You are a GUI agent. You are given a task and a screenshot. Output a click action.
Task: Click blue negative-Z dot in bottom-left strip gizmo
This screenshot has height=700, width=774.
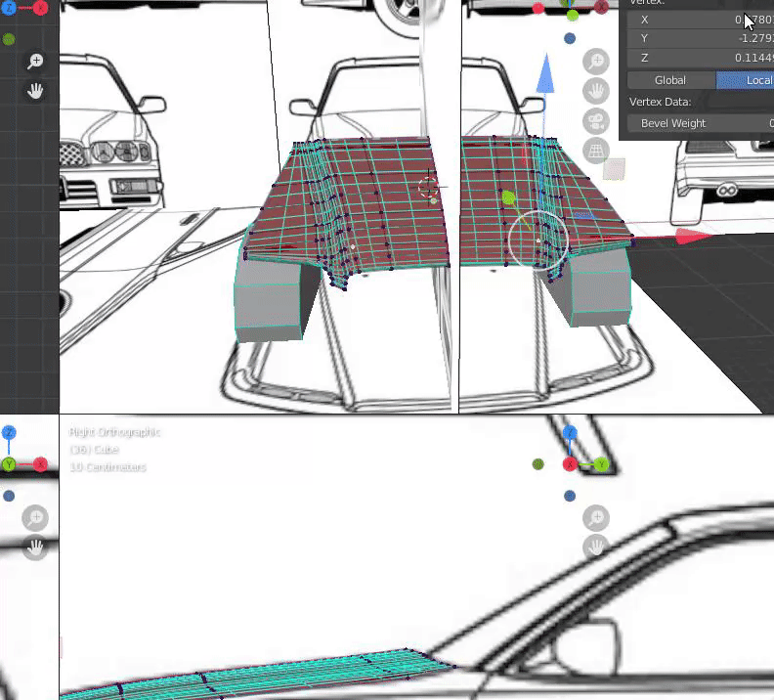coord(9,496)
